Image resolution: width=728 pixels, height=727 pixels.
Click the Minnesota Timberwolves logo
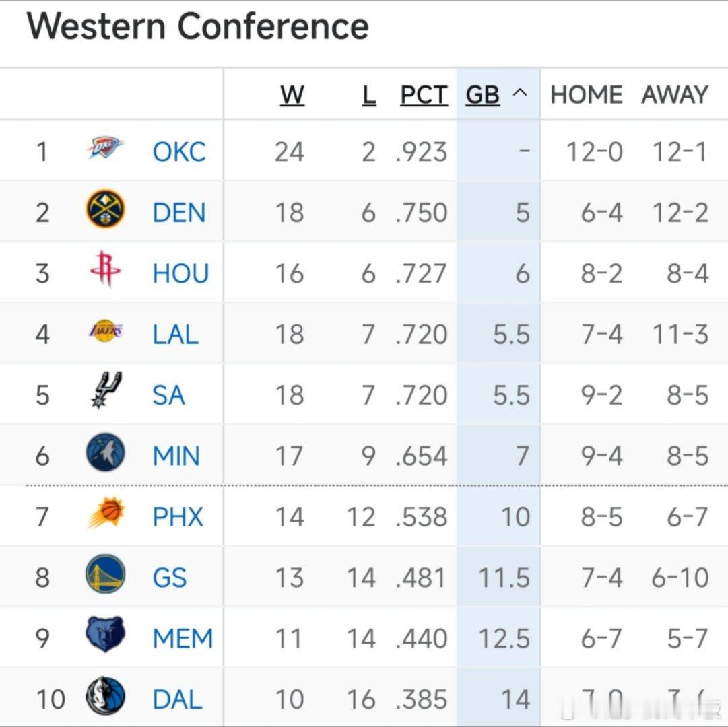[x=106, y=452]
